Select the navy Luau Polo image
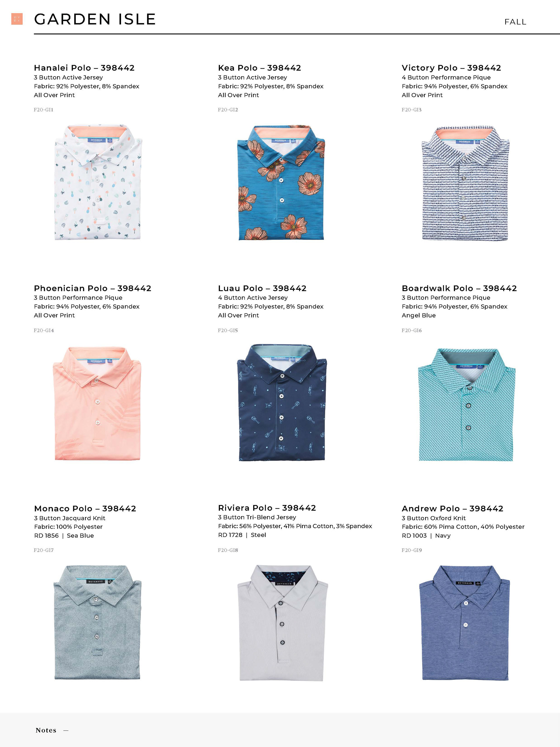The height and width of the screenshot is (747, 560). click(x=281, y=403)
